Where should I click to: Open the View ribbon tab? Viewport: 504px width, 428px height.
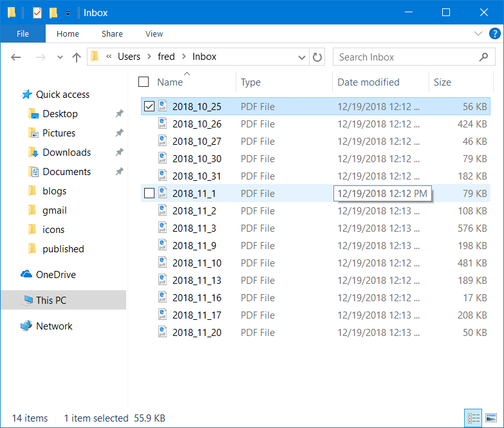[154, 33]
